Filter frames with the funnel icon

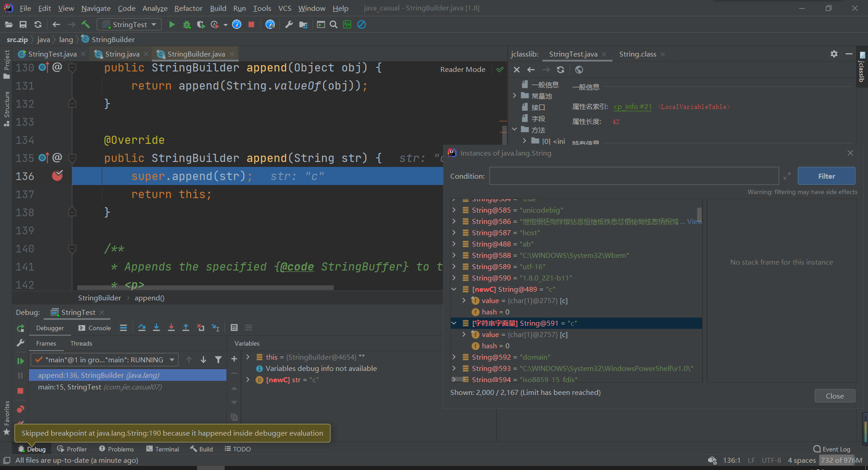(x=218, y=360)
